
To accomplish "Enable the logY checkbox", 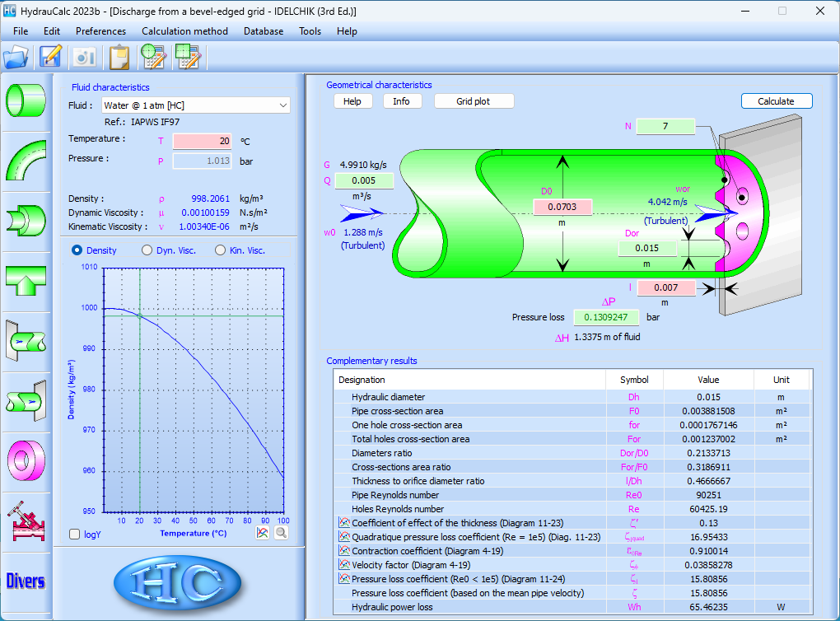I will pyautogui.click(x=76, y=535).
